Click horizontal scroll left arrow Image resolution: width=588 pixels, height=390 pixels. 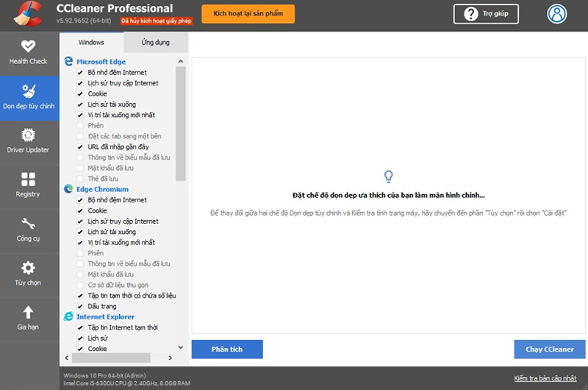[67, 358]
